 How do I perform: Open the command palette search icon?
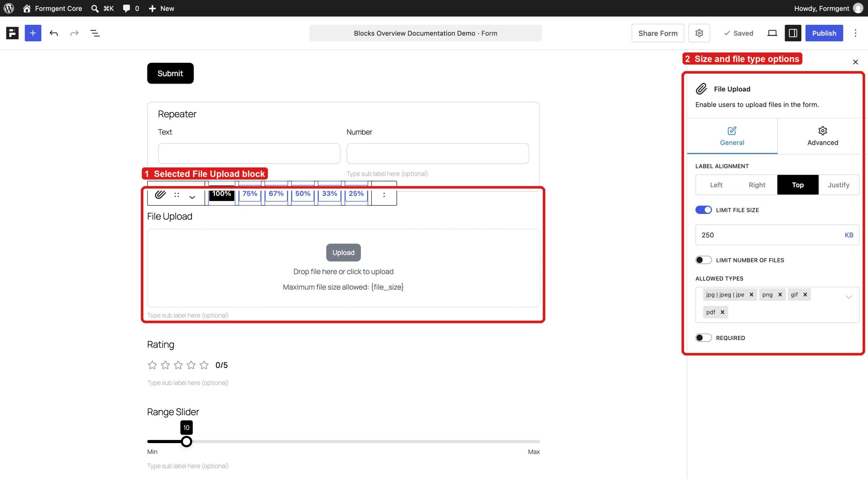coord(95,8)
